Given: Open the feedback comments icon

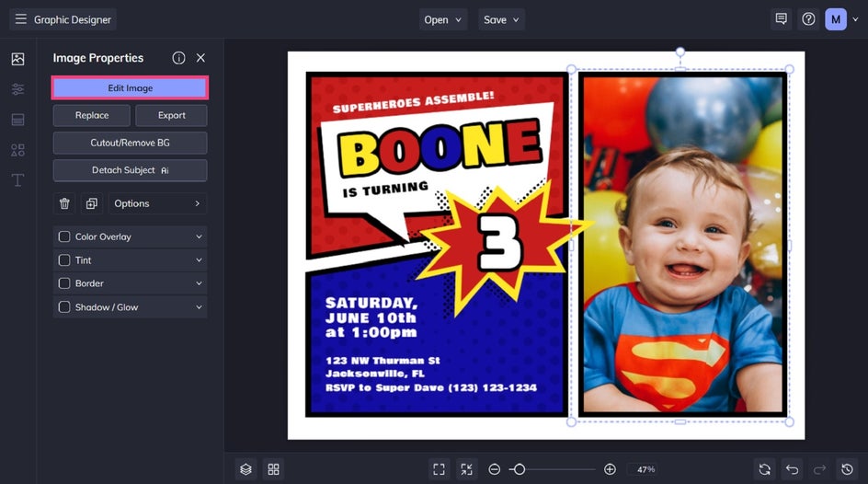Looking at the screenshot, I should pyautogui.click(x=781, y=19).
